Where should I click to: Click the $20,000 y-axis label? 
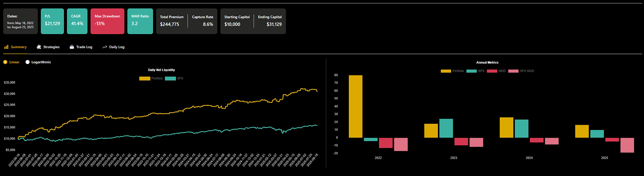tap(10, 116)
